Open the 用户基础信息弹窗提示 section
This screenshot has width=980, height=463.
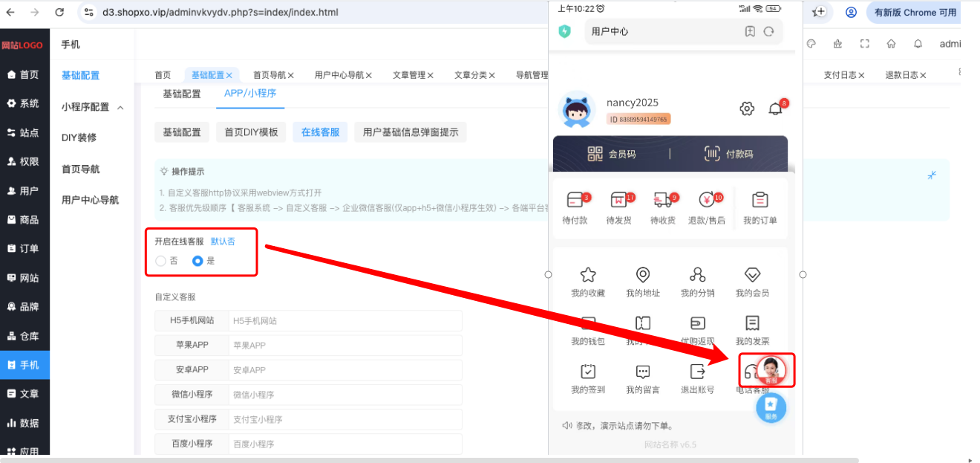click(x=411, y=132)
